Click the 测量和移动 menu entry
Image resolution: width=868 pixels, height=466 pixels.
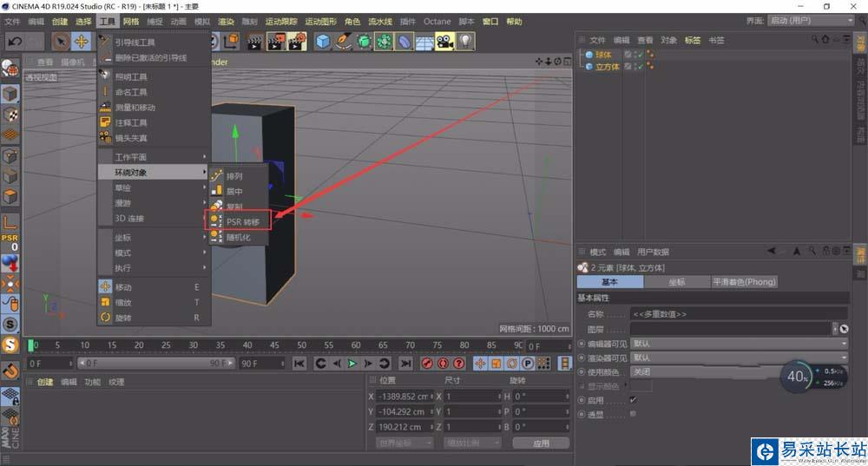[135, 108]
